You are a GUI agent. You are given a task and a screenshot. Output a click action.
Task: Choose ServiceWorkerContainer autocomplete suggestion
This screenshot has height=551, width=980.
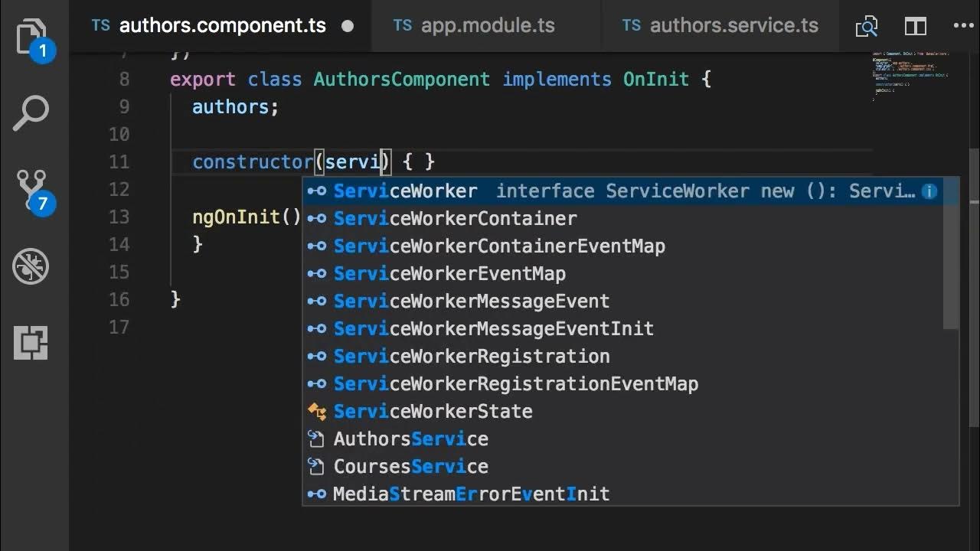(x=455, y=219)
